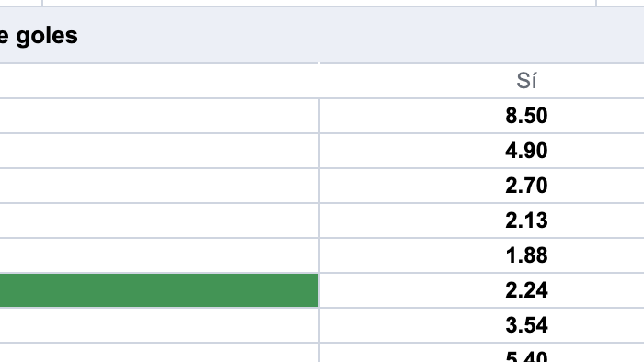
Task: Click the blank label cell beside 1.88
Action: click(159, 255)
